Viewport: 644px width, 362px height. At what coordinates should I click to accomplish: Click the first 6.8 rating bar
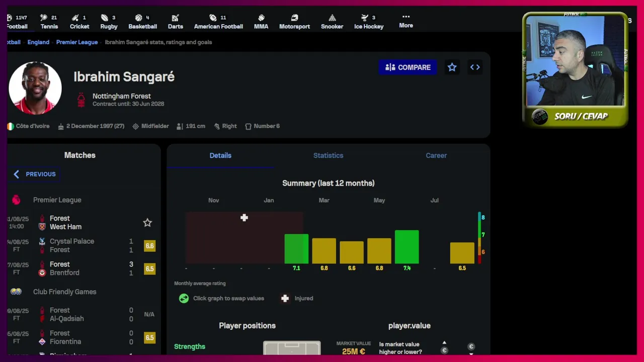[324, 251]
